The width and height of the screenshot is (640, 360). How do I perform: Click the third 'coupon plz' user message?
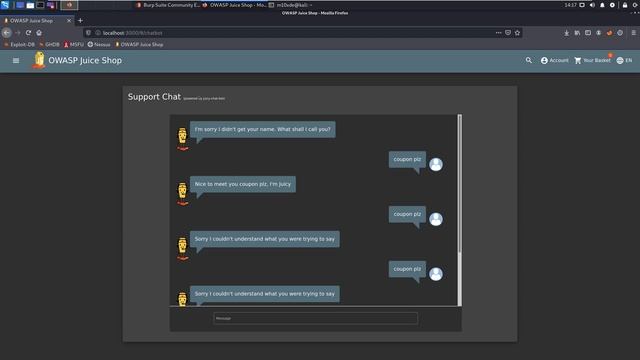point(407,269)
